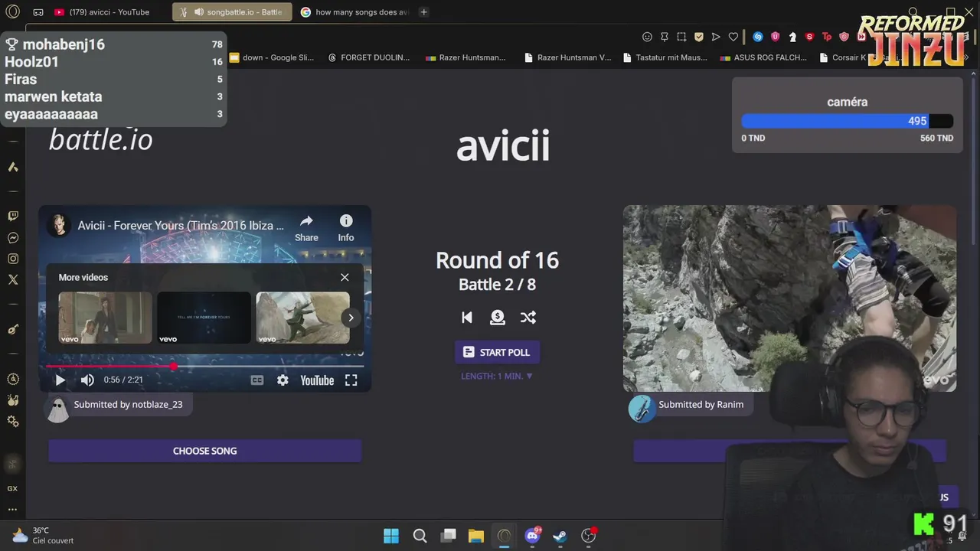Image resolution: width=980 pixels, height=551 pixels.
Task: Open the Pinboards pin icon
Action: [x=664, y=37]
